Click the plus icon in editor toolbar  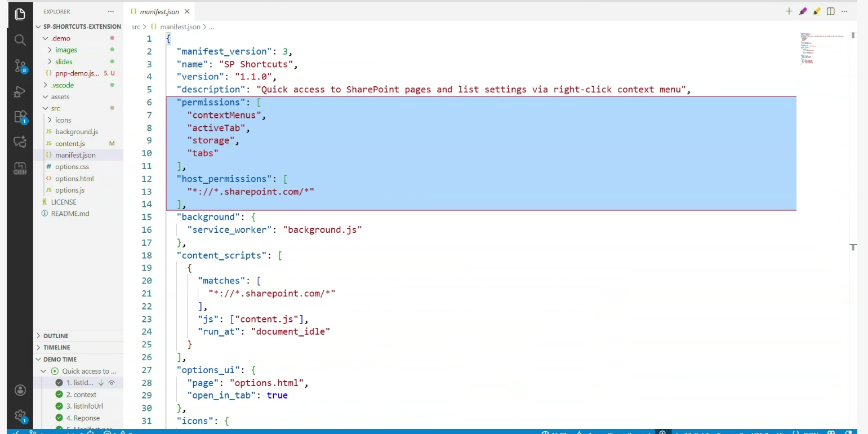tap(789, 11)
